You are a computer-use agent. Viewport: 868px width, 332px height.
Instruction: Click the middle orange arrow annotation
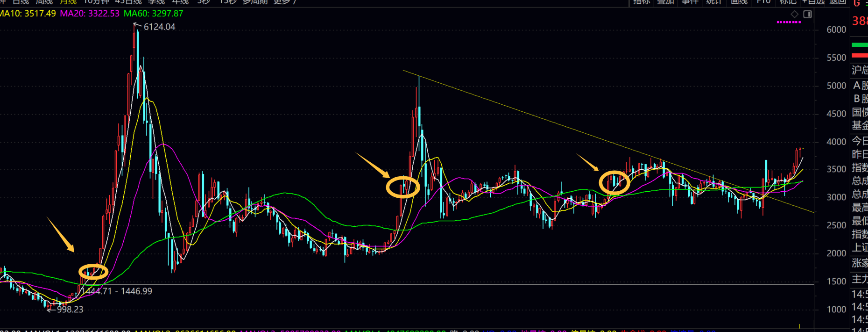(x=373, y=165)
